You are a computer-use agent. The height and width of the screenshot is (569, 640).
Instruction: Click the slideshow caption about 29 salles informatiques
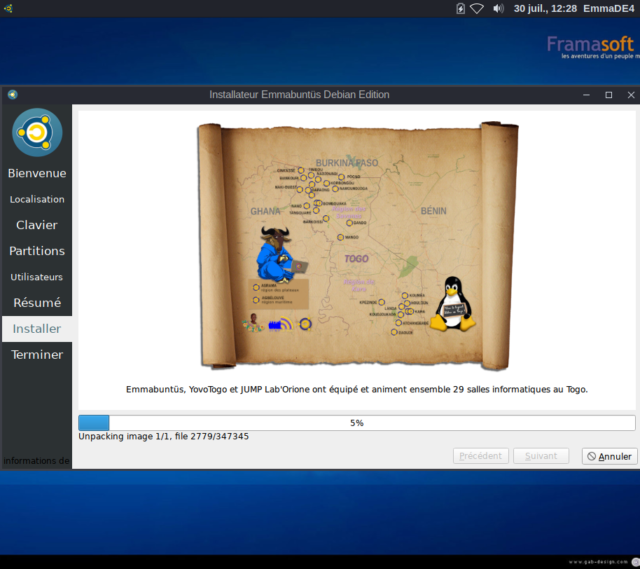pyautogui.click(x=357, y=389)
